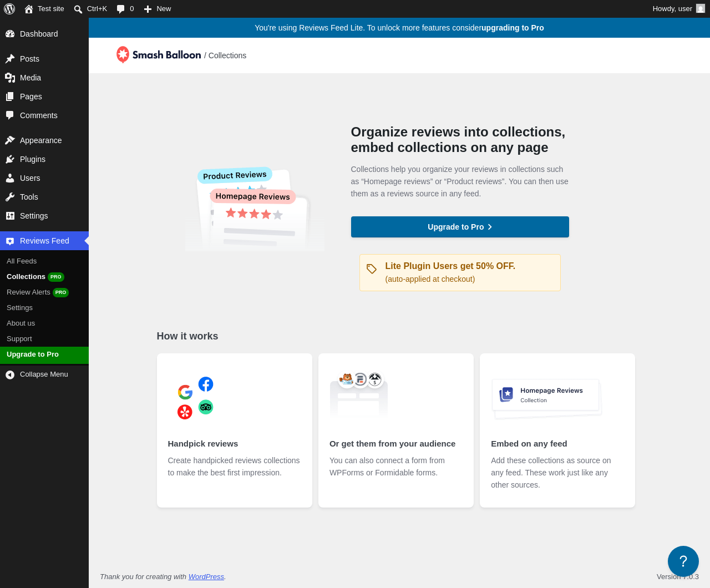710x588 pixels.
Task: Click the Facebook icon in Handpick reviews card
Action: tap(206, 384)
